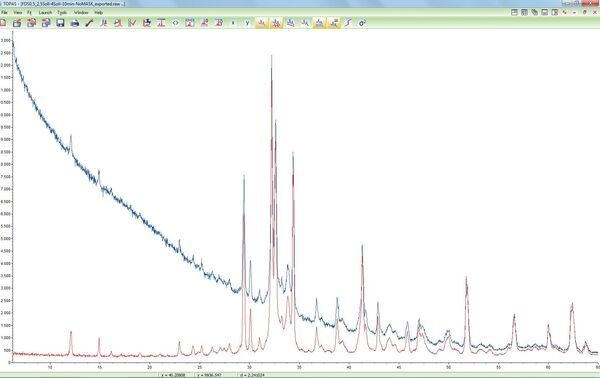Toggle the first yellow-highlighted peak display button
This screenshot has width=600, height=378.
pos(262,23)
